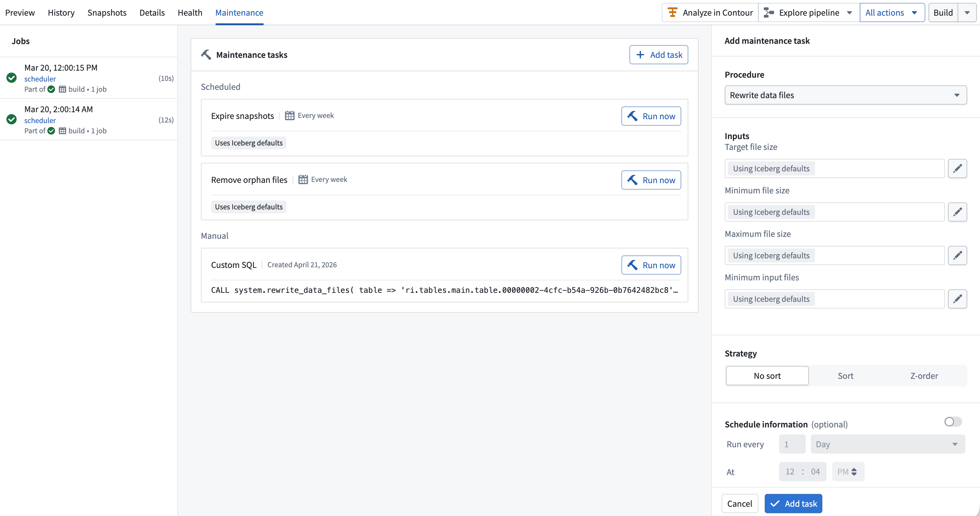Click the pipeline graph icon in Explore pipeline
Viewport: 980px width, 516px height.
(769, 12)
